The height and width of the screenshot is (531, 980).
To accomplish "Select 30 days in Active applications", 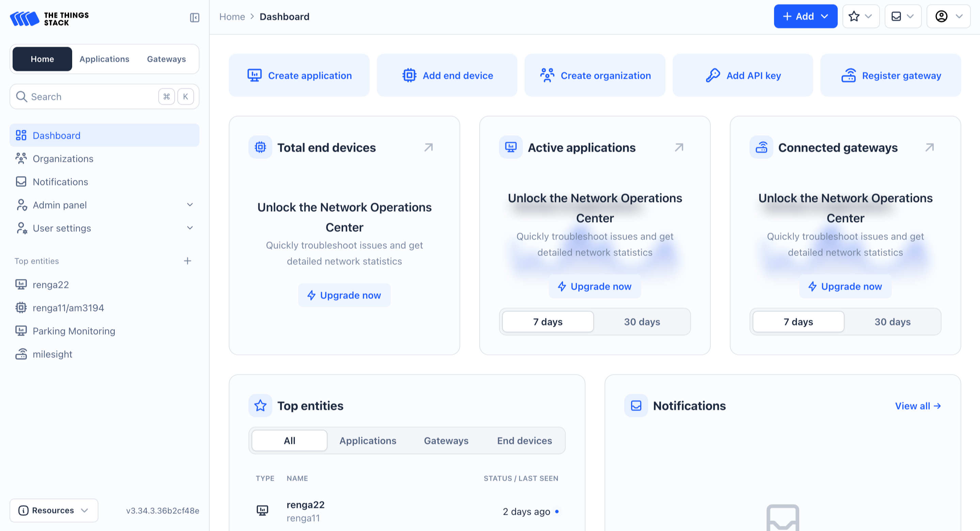I will 641,322.
